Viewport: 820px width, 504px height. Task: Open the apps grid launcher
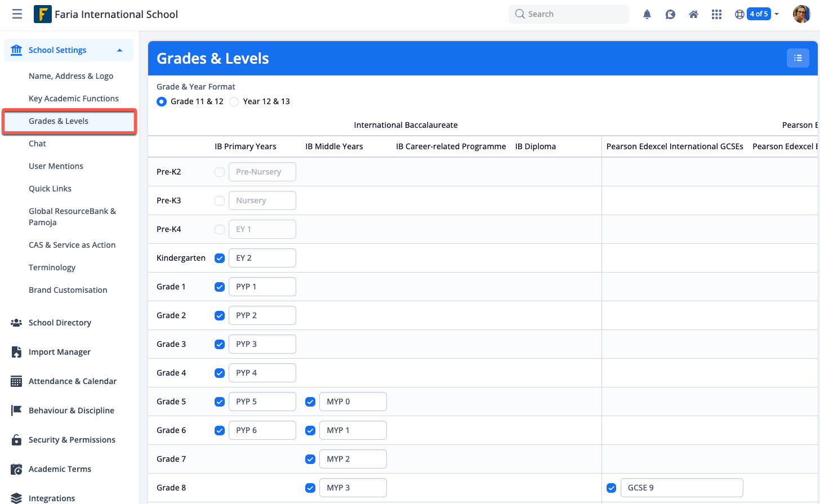coord(716,14)
